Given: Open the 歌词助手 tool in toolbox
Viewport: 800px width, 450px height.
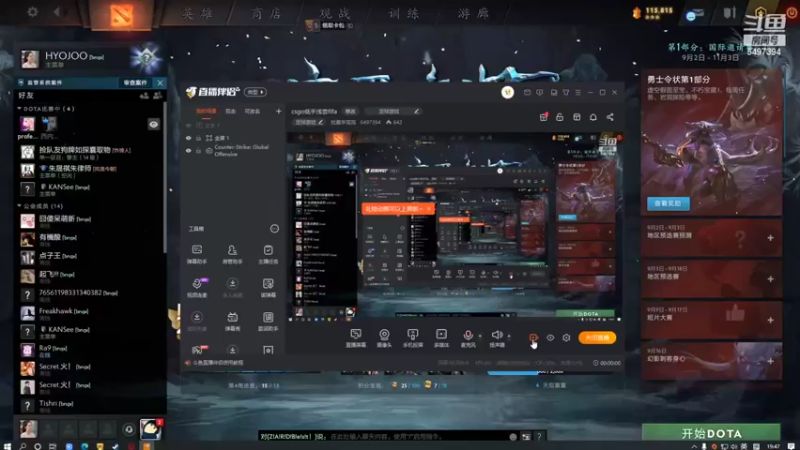Looking at the screenshot, I should 268,321.
